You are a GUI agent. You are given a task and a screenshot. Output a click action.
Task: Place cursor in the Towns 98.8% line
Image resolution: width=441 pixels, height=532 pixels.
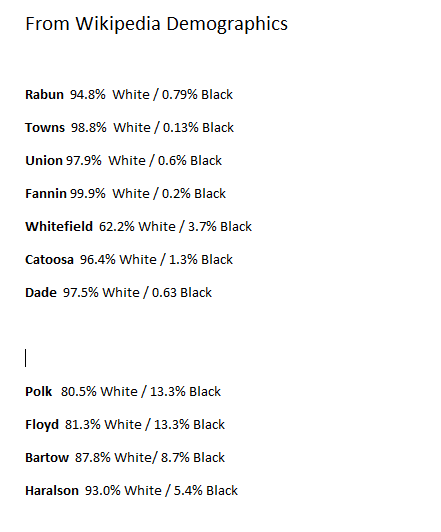pos(130,128)
